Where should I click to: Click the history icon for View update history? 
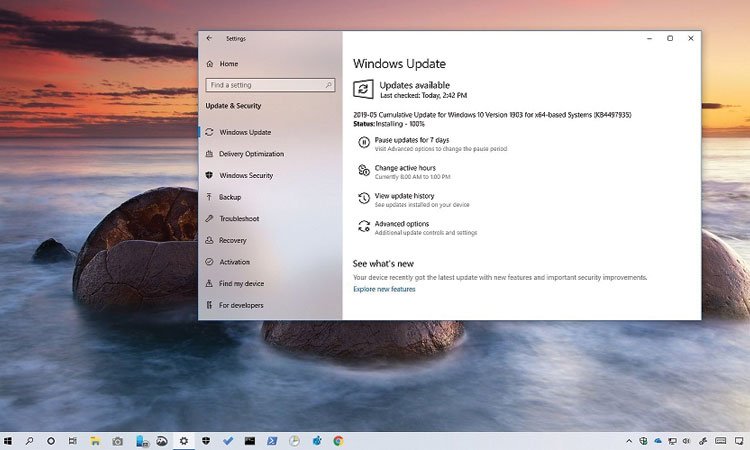tap(363, 200)
